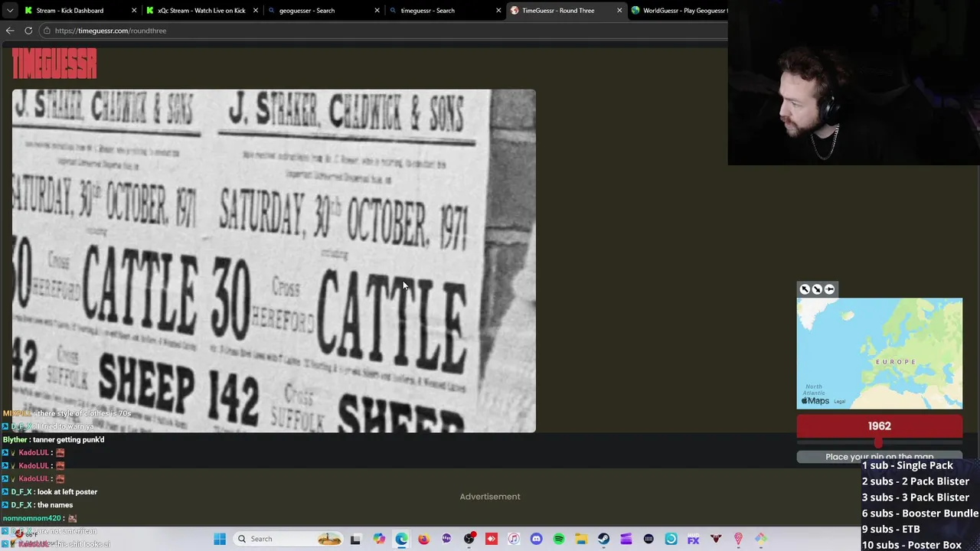The width and height of the screenshot is (980, 551).
Task: Open the dark round app icon on the taskbar
Action: [648, 539]
